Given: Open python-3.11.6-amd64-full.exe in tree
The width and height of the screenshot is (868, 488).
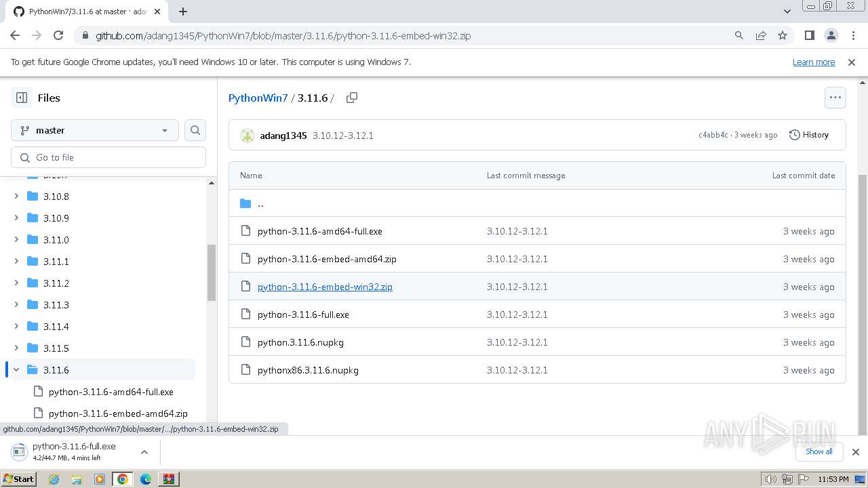Looking at the screenshot, I should [111, 392].
